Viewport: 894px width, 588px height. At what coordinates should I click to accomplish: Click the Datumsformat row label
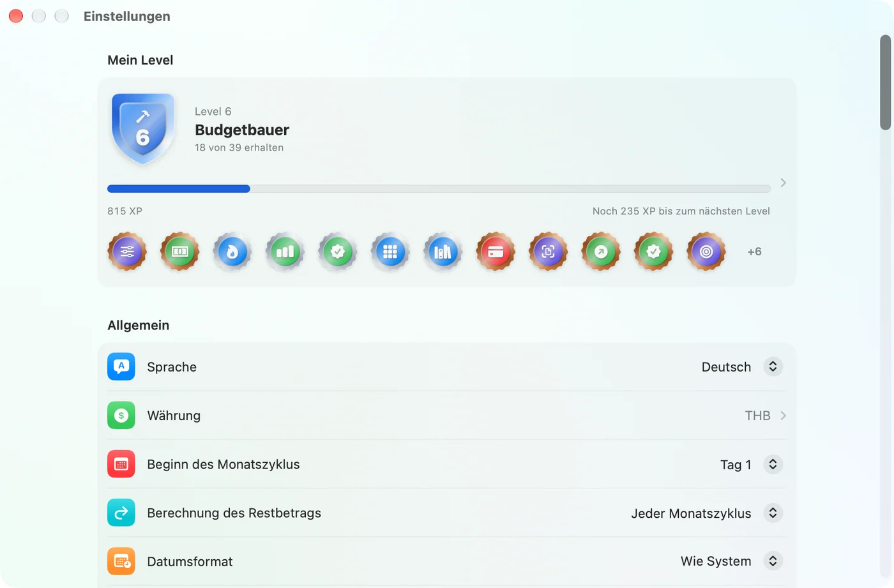coord(190,562)
